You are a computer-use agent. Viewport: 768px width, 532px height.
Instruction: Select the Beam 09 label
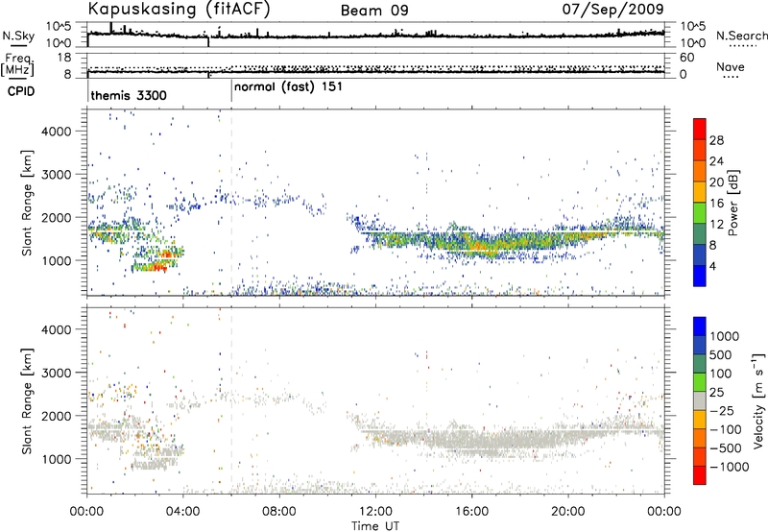pyautogui.click(x=374, y=11)
